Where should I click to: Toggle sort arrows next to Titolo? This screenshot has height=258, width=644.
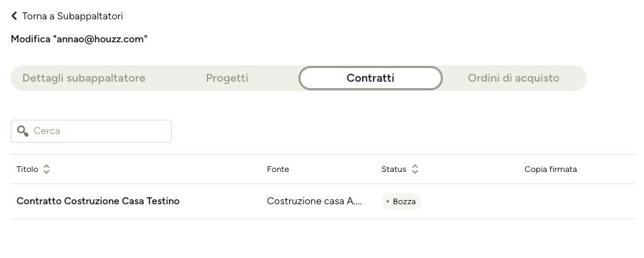47,169
